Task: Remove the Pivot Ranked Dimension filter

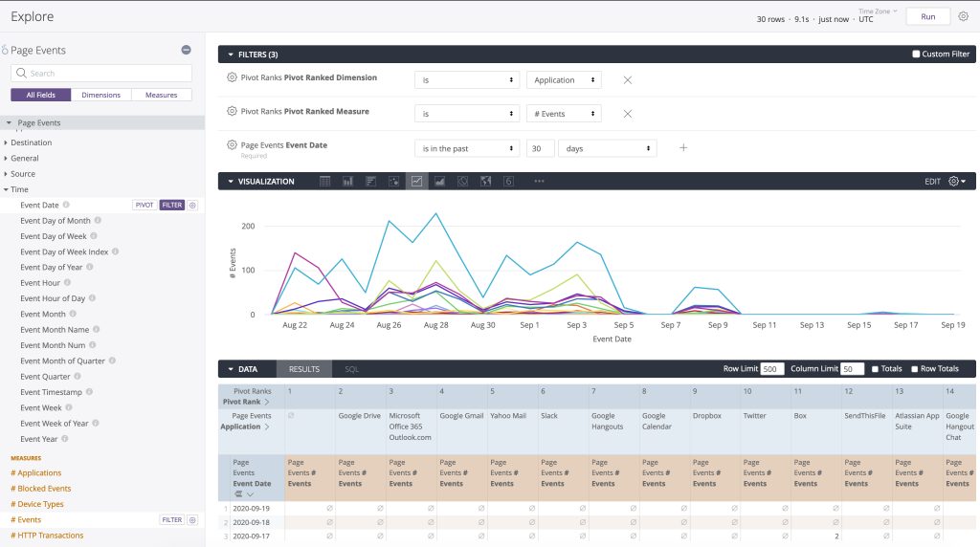Action: [x=628, y=80]
